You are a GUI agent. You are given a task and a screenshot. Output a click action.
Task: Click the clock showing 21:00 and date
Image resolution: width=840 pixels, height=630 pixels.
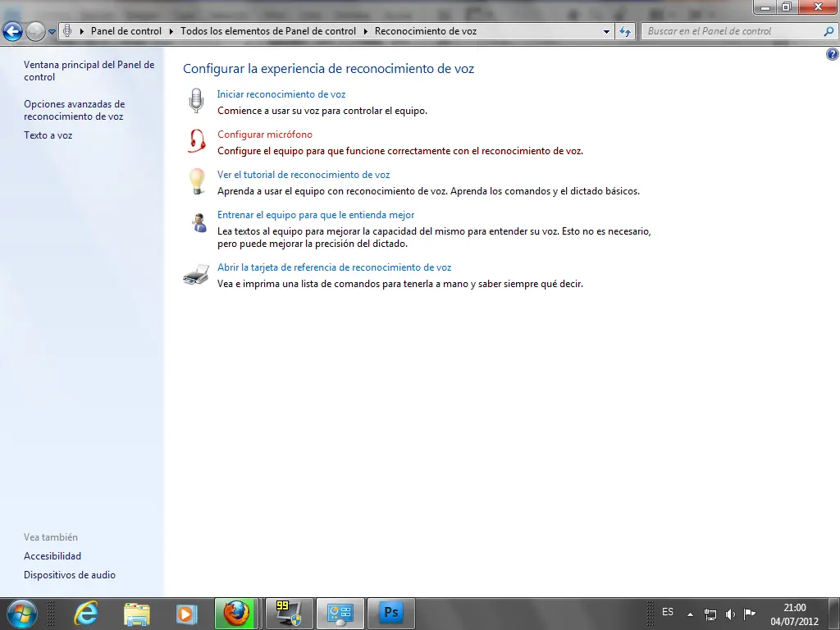[794, 614]
